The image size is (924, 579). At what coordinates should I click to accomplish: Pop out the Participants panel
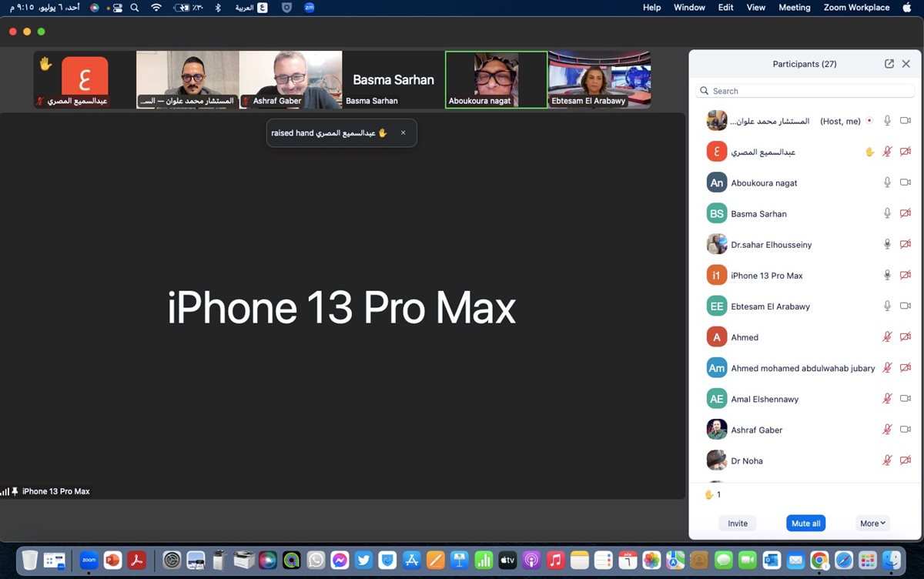pos(889,64)
